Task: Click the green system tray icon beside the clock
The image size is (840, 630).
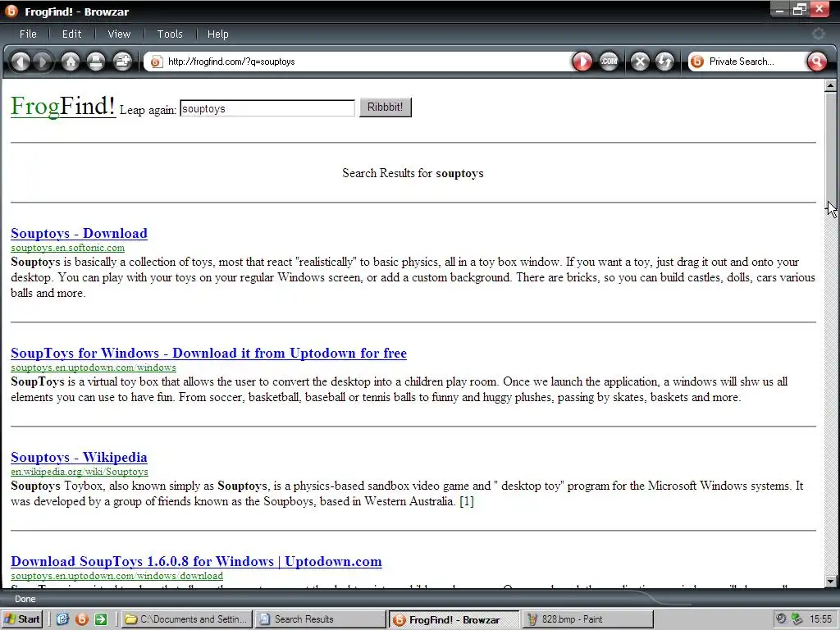Action: tap(797, 619)
